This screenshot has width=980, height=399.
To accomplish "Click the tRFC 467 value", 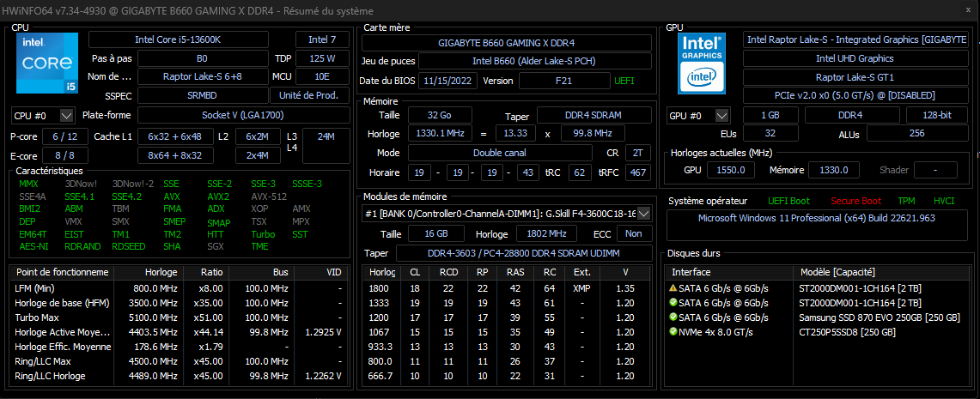I will pyautogui.click(x=636, y=172).
